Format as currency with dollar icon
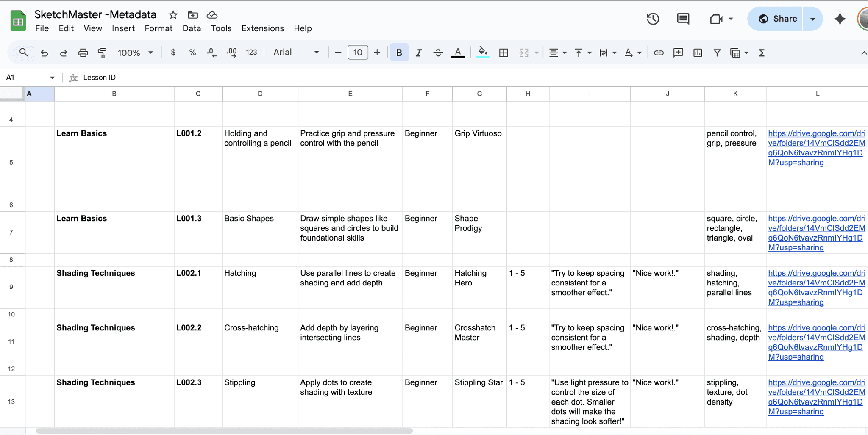Image resolution: width=868 pixels, height=435 pixels. (x=173, y=53)
